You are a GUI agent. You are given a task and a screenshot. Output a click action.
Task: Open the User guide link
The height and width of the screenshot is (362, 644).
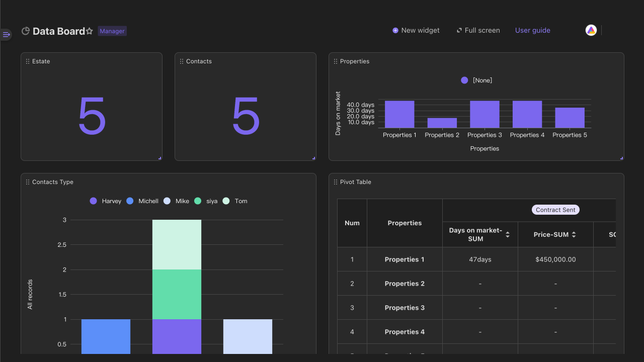coord(533,31)
